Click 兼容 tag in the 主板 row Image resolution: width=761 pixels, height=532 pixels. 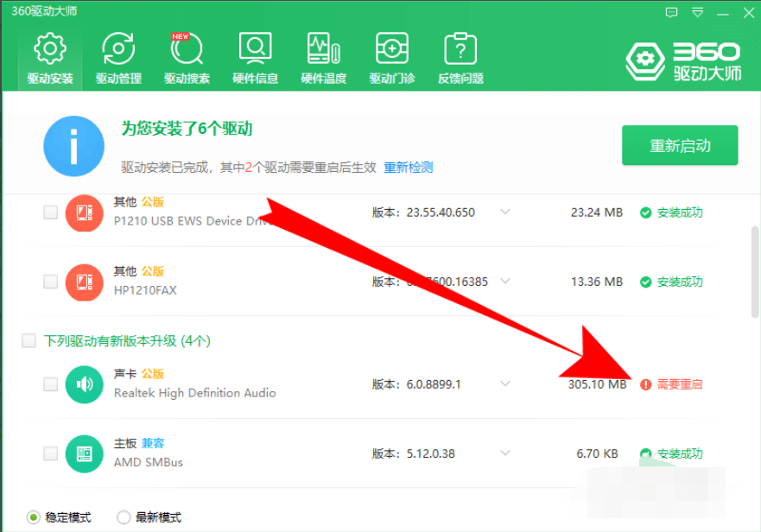[153, 443]
